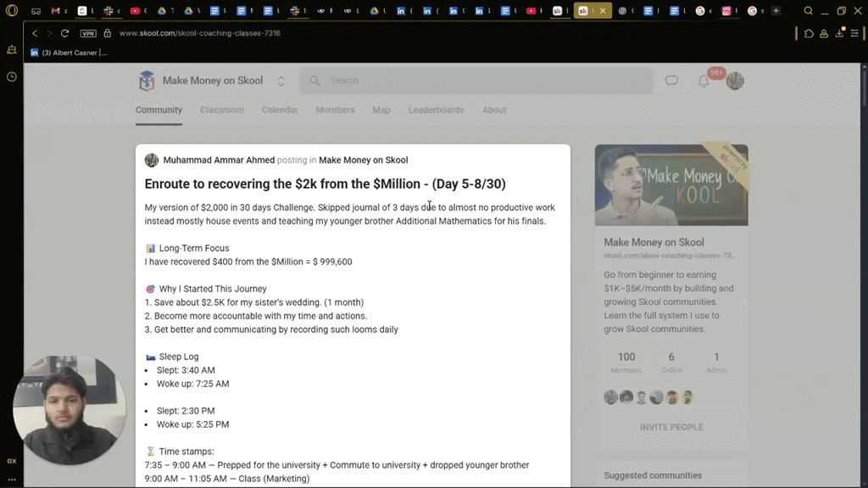Open the notifications bell showing 99+

pyautogui.click(x=703, y=80)
